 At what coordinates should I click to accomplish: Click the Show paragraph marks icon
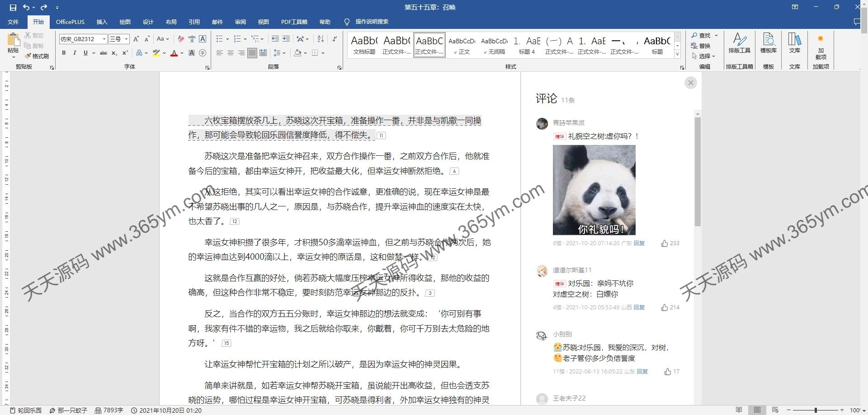[335, 39]
